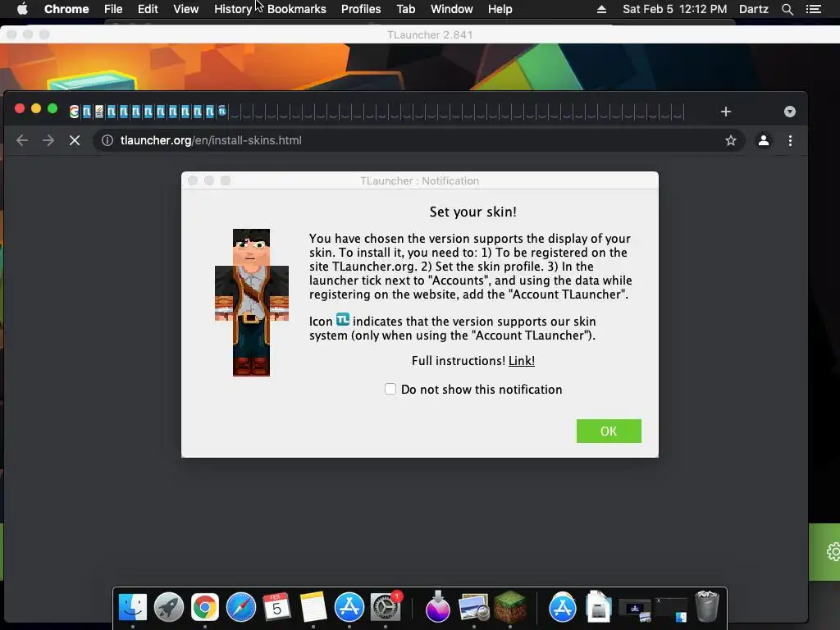Viewport: 840px width, 630px height.
Task: Open the App Store icon right of Dock divider
Action: 563,608
